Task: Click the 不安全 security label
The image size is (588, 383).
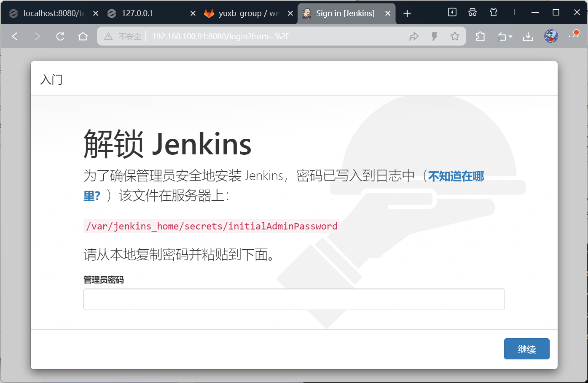Action: 129,37
